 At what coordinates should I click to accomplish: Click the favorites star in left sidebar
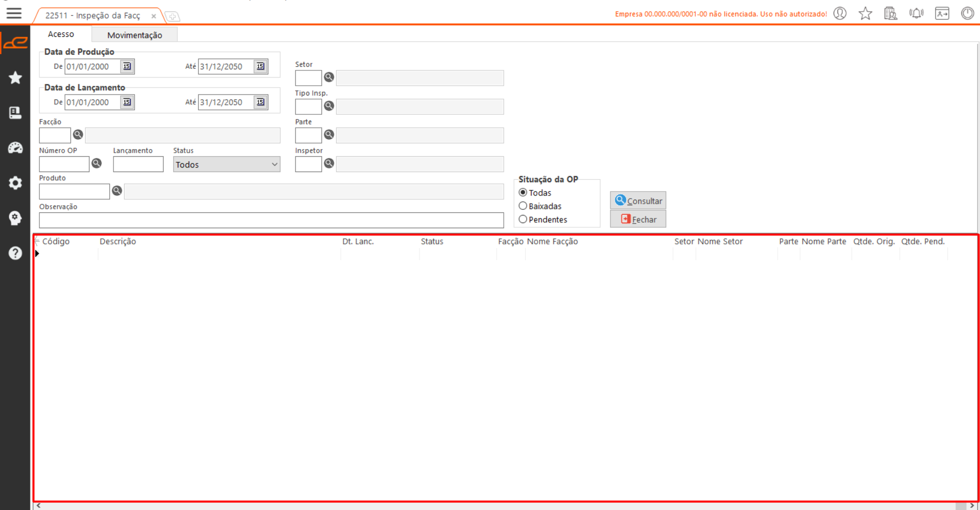[x=15, y=78]
